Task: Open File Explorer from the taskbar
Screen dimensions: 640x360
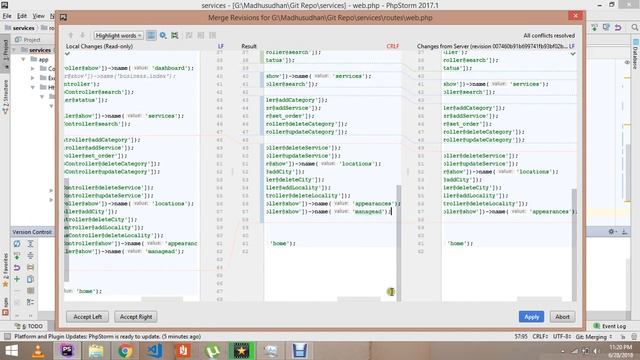Action: [x=96, y=351]
